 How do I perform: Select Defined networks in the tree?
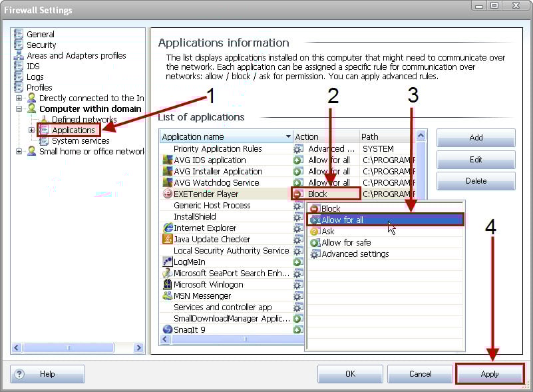[84, 119]
